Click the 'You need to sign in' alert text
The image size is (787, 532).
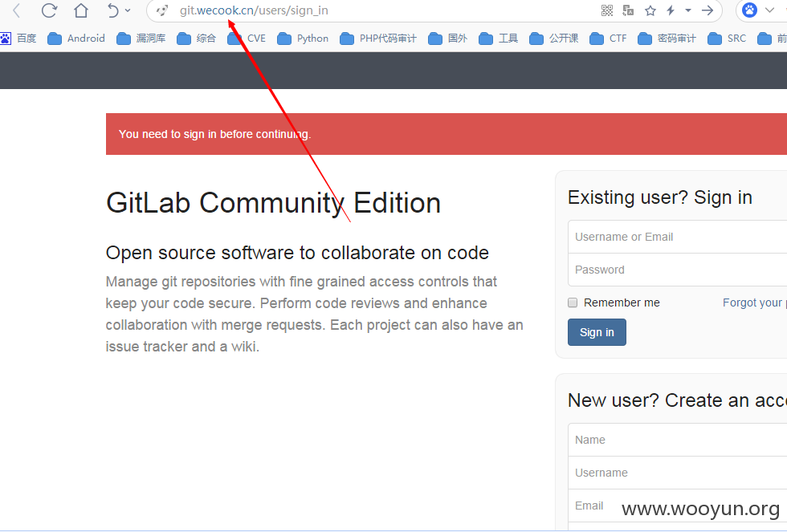(215, 134)
